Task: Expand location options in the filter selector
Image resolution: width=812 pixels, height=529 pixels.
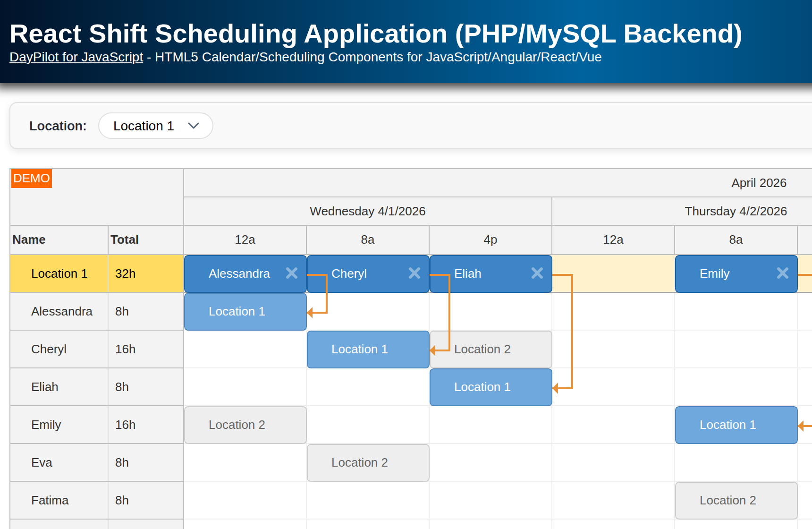Action: pyautogui.click(x=155, y=126)
